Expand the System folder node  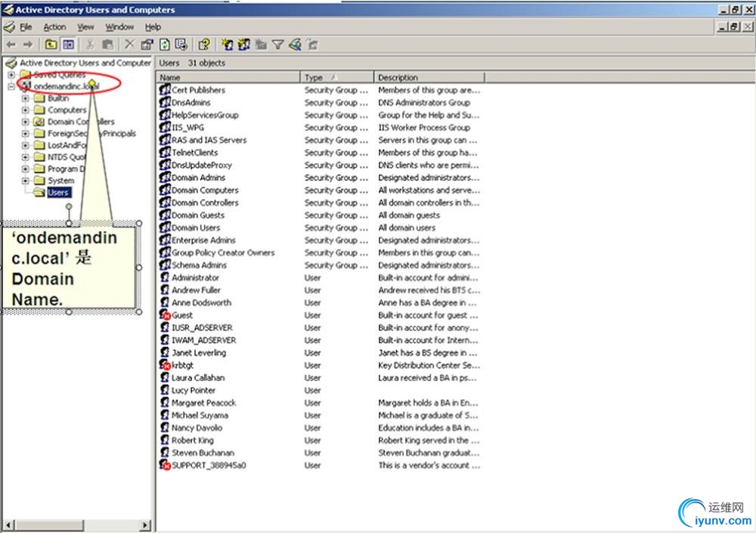tap(26, 181)
